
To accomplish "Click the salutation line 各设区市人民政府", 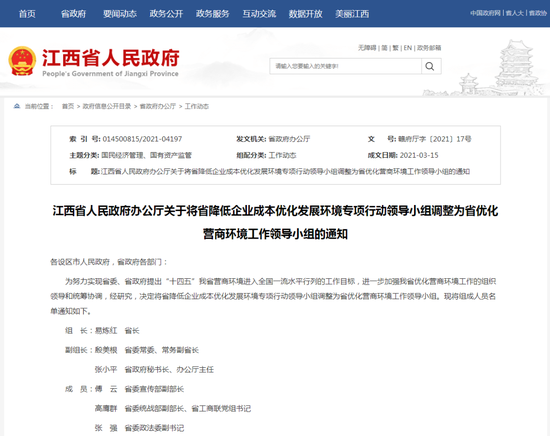I will click(109, 262).
